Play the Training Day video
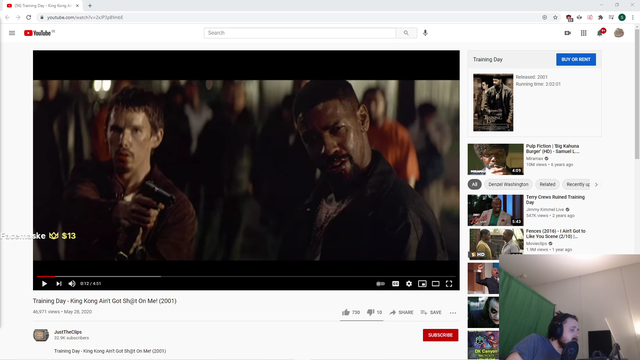This screenshot has width=640, height=360. (44, 284)
